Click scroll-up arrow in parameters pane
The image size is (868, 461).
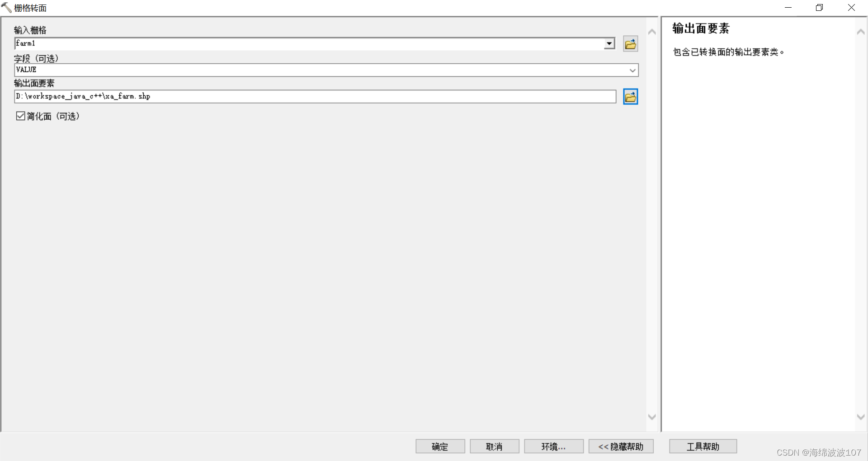652,32
